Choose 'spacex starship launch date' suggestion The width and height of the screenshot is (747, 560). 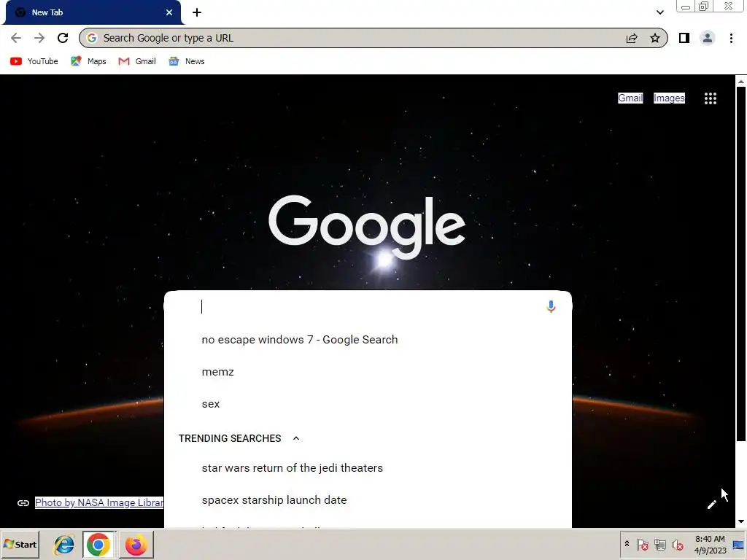click(368, 500)
